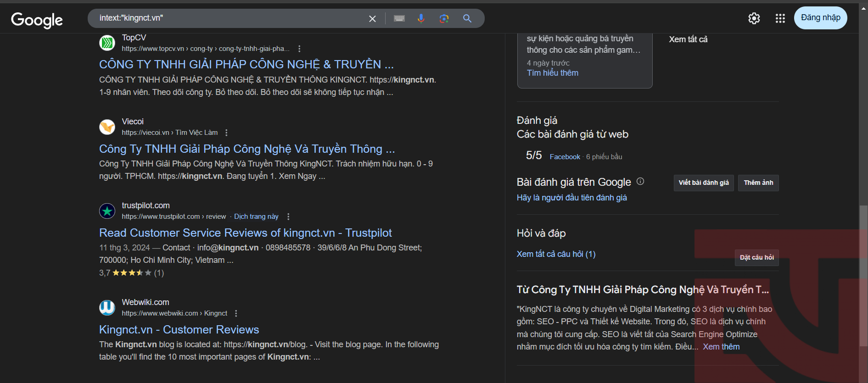Open Google quick settings gear
This screenshot has height=383, width=868.
[754, 18]
